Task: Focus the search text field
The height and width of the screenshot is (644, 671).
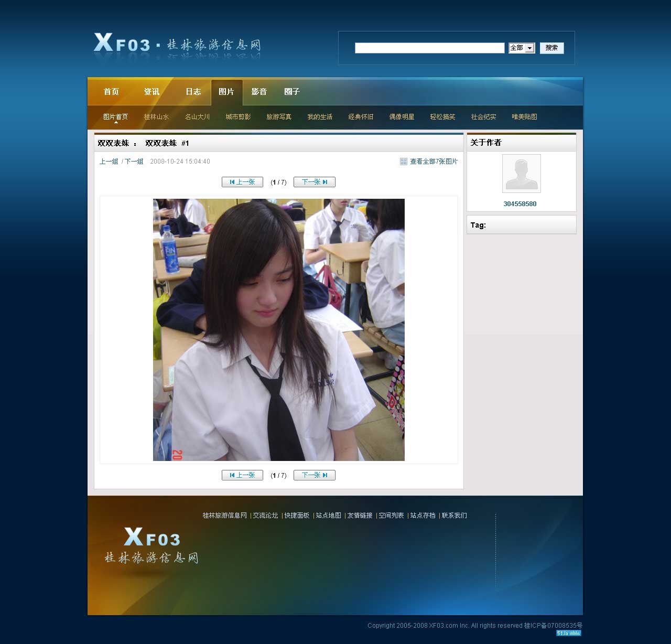Action: click(x=430, y=48)
